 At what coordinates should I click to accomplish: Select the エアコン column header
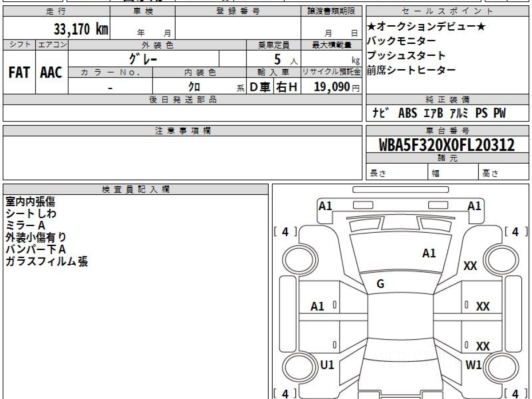click(52, 45)
